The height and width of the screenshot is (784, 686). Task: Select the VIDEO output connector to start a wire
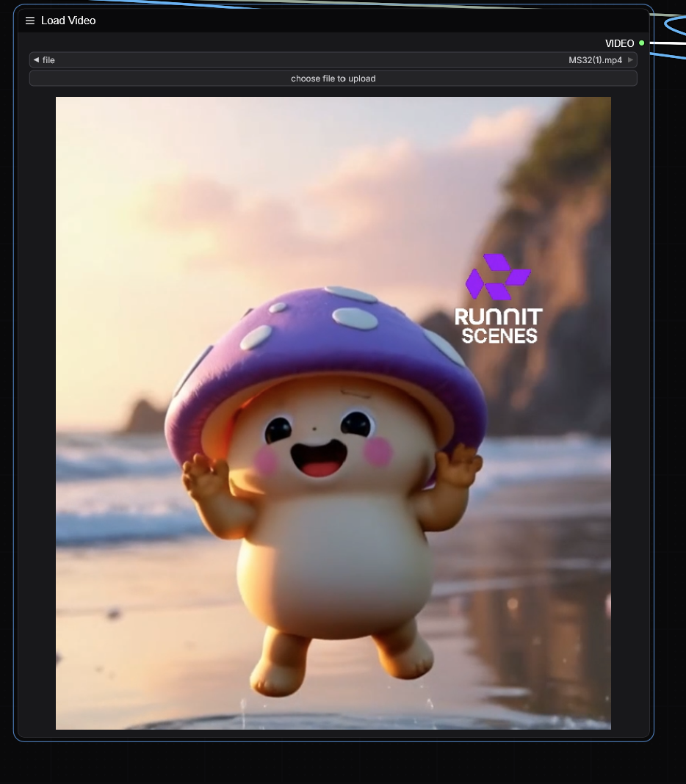(640, 43)
